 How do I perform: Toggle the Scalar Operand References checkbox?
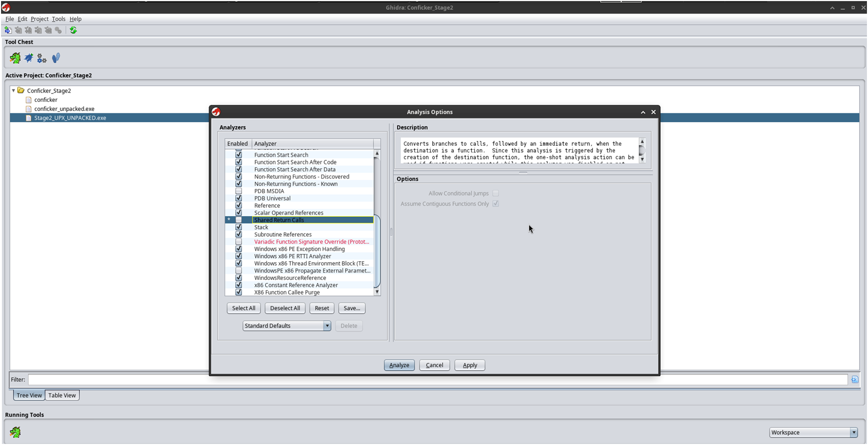tap(239, 213)
